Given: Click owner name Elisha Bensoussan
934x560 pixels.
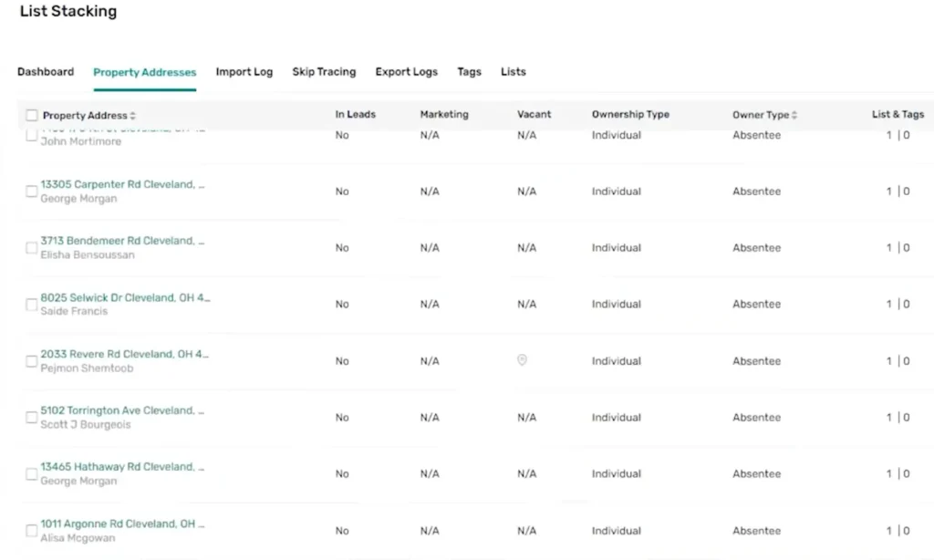Looking at the screenshot, I should point(88,255).
